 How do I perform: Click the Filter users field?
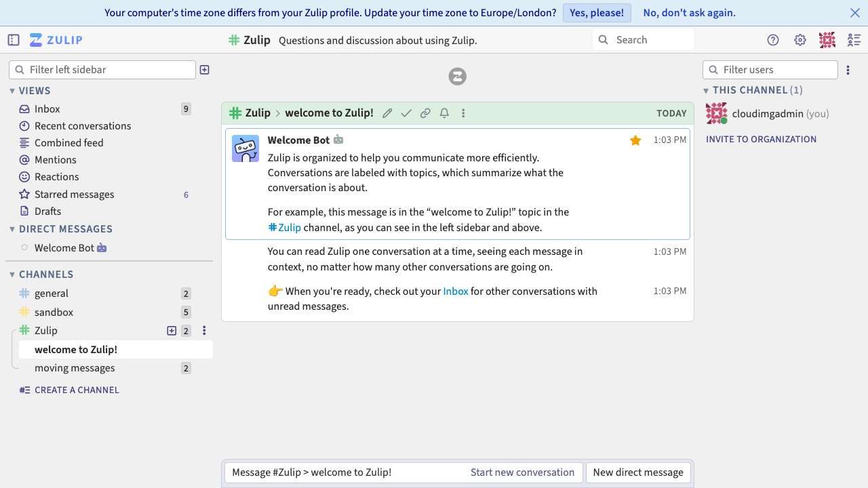770,70
